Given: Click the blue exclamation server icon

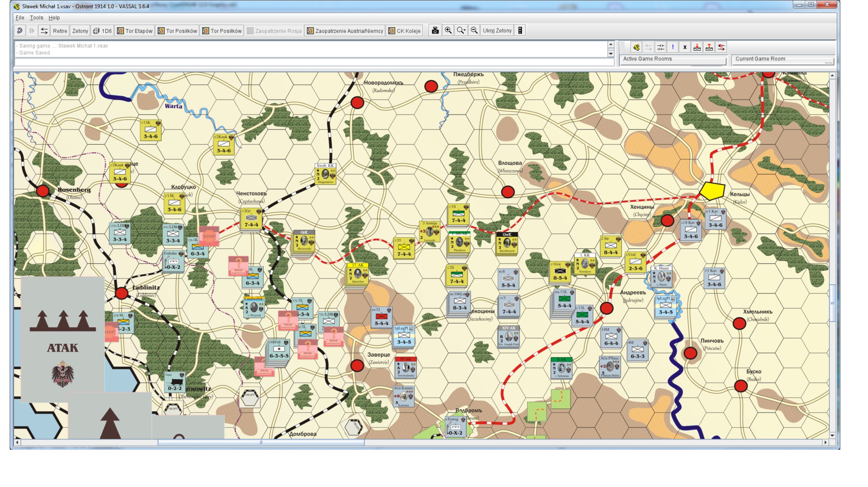Looking at the screenshot, I should [x=672, y=47].
